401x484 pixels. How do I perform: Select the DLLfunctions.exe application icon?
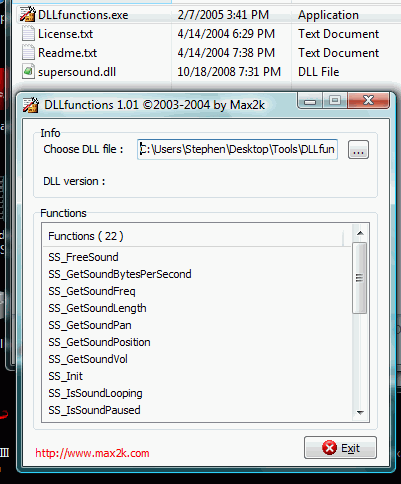tap(28, 14)
